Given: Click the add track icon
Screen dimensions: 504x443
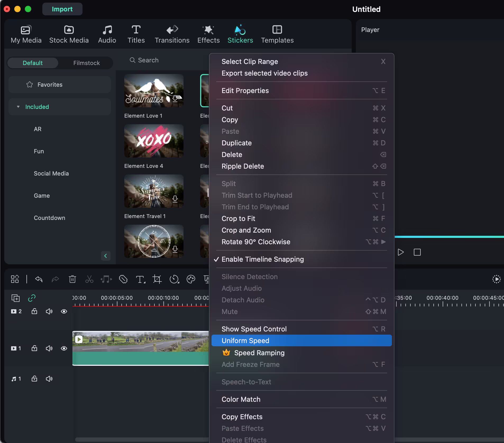Looking at the screenshot, I should pos(16,298).
